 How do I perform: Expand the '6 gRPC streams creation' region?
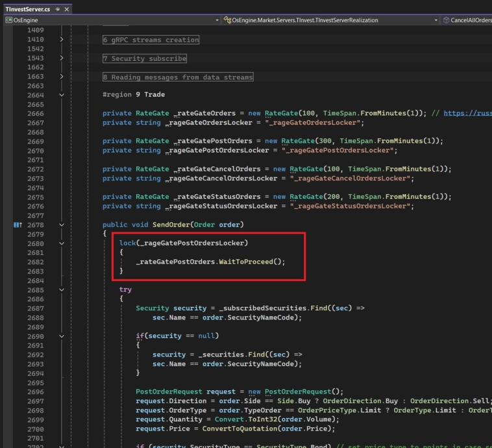(62, 40)
